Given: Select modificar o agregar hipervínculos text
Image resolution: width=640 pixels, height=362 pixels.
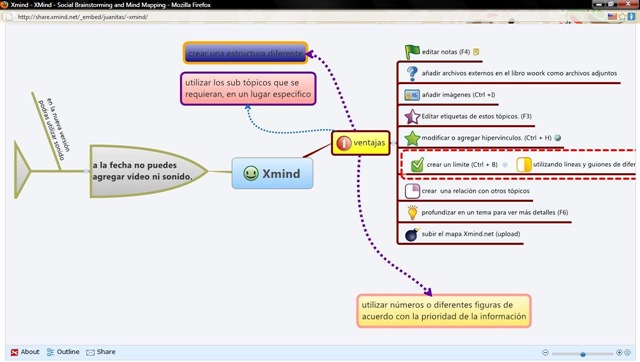Looking at the screenshot, I should click(x=487, y=138).
